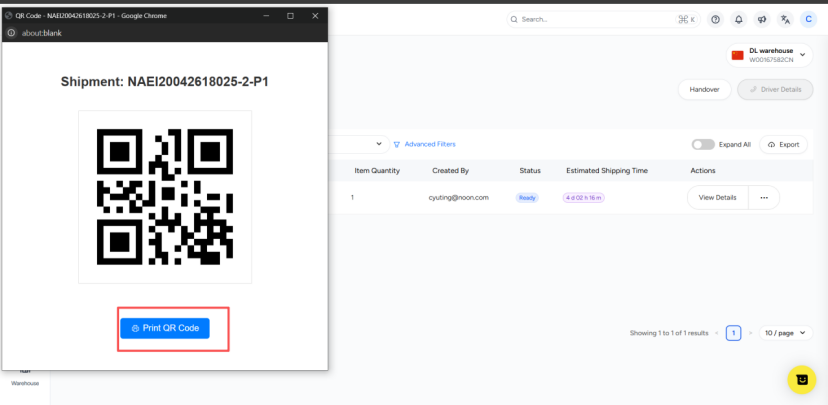Click the cyuting@noon.com cell
828x405 pixels.
458,197
